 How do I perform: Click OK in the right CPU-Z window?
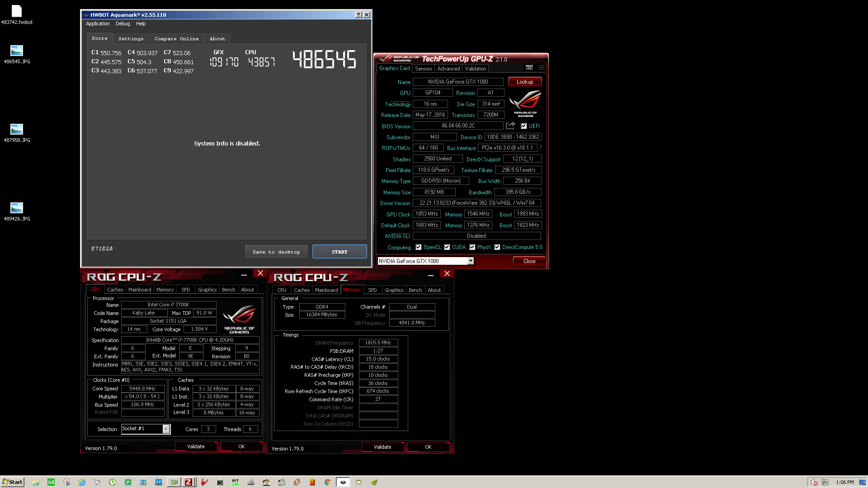(x=428, y=447)
